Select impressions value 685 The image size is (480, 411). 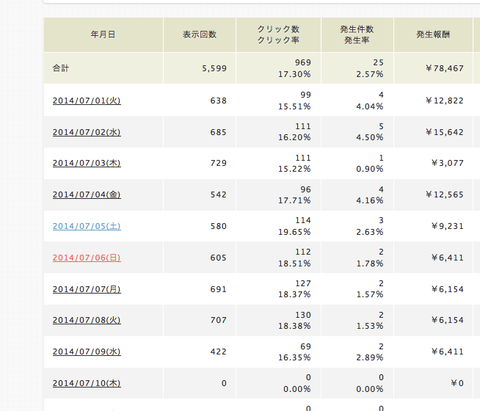(218, 132)
